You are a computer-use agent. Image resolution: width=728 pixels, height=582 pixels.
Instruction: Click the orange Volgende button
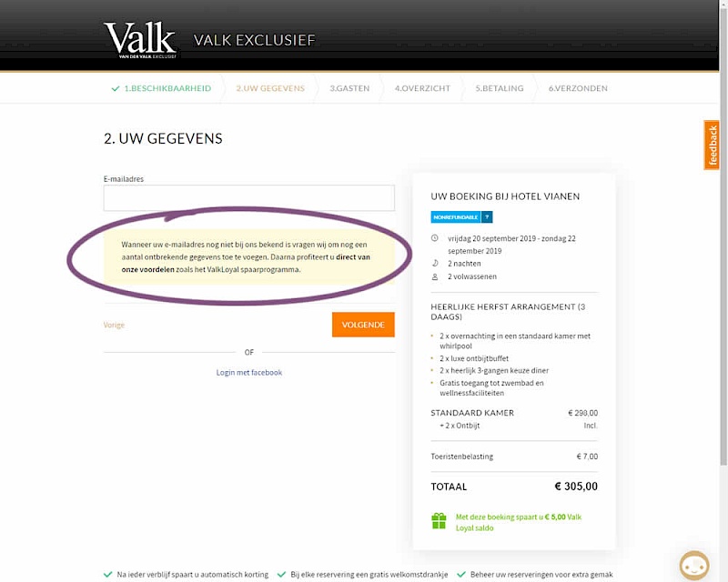point(363,325)
